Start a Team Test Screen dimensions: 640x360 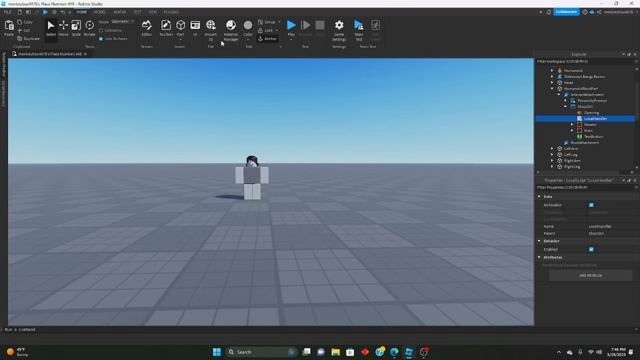tap(359, 30)
